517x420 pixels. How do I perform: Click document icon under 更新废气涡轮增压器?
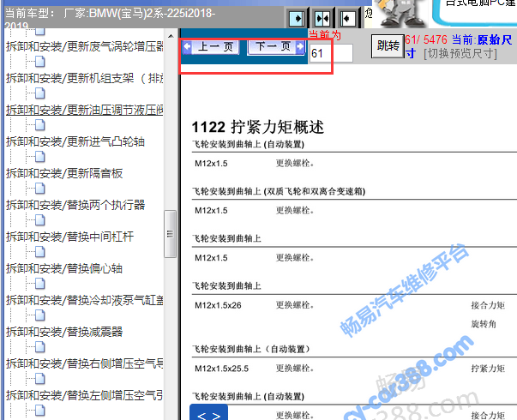pos(40,62)
